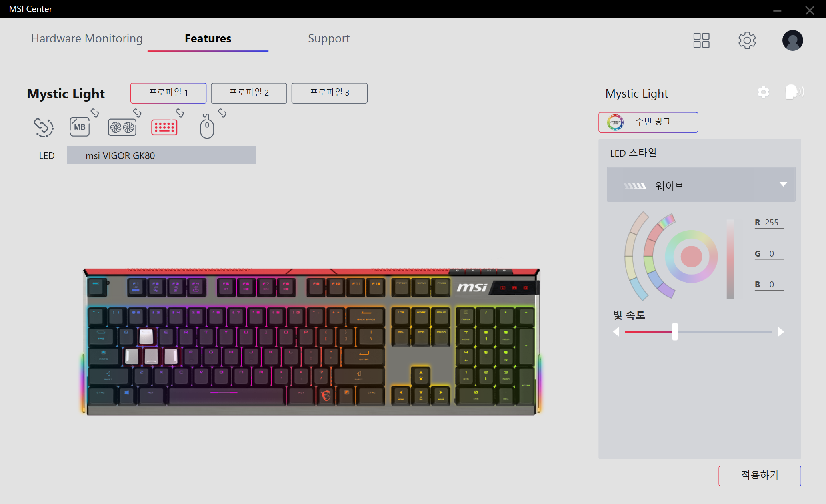This screenshot has height=504, width=826.
Task: Switch to Hardware Monitoring tab
Action: pos(87,38)
